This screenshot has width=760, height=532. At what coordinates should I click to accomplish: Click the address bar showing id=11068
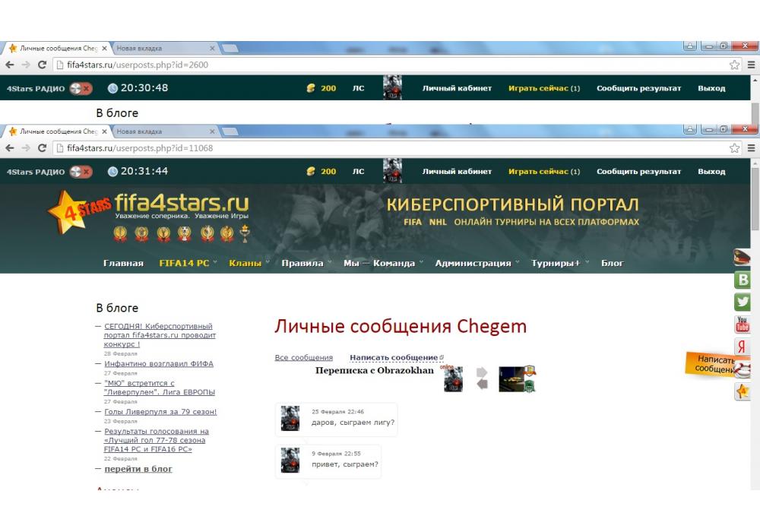380,148
